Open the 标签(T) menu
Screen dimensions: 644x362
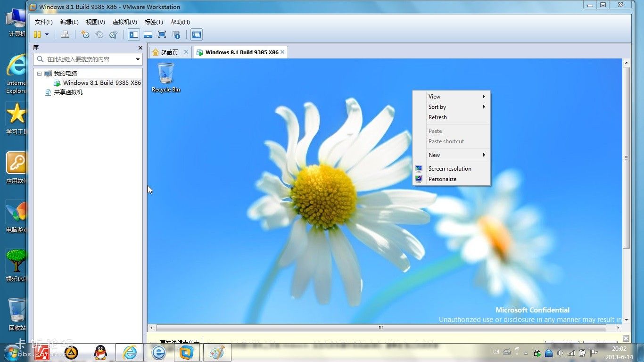coord(154,22)
